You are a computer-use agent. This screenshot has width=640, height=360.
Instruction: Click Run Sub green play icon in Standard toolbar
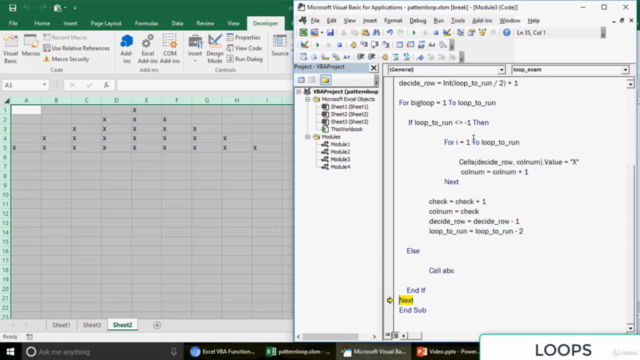coord(414,33)
